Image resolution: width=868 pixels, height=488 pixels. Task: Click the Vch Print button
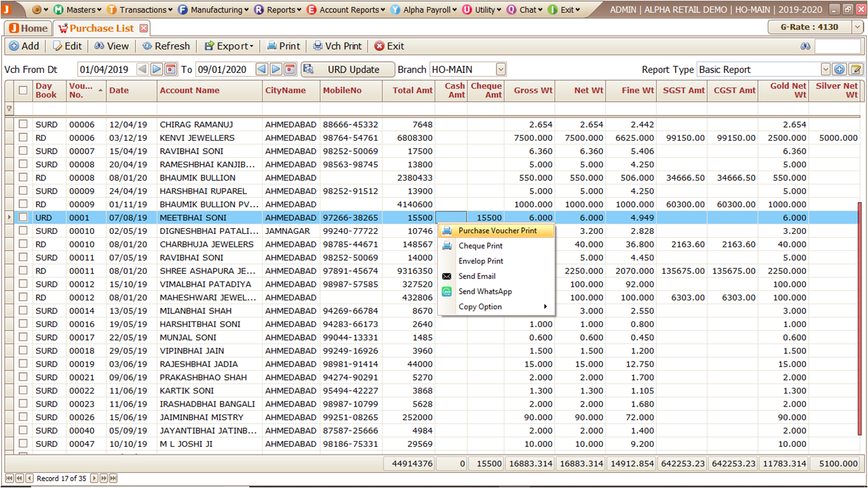(x=337, y=46)
